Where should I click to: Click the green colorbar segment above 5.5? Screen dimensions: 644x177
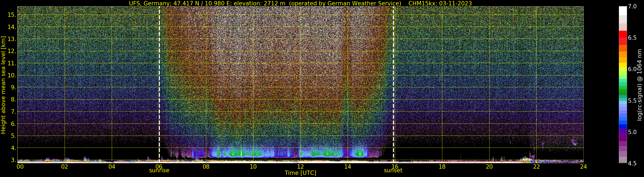623,91
